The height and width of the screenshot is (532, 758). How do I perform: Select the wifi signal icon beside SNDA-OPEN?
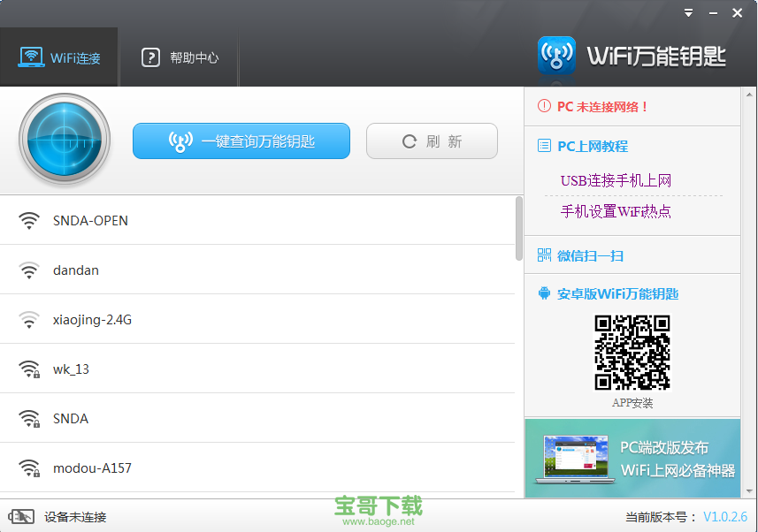(29, 220)
